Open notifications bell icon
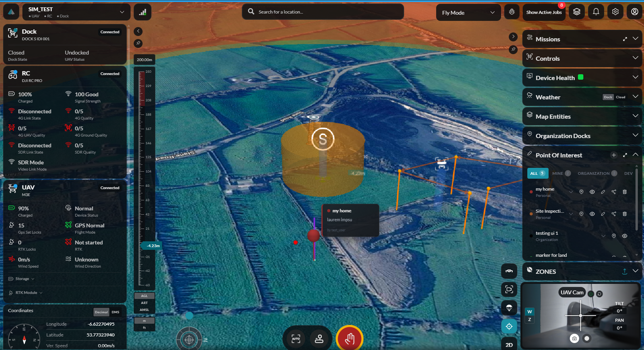 pos(596,12)
